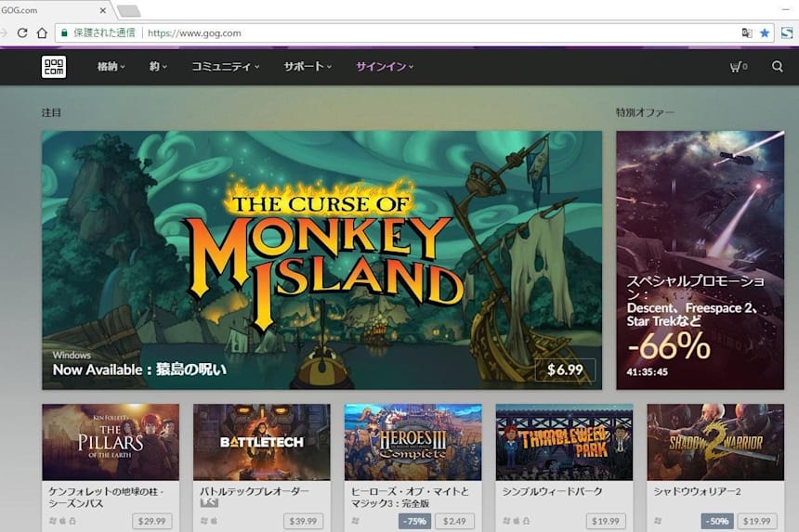Screen dimensions: 799x532
Task: Open the Thimbleweed Park thumbnail
Action: 564,442
